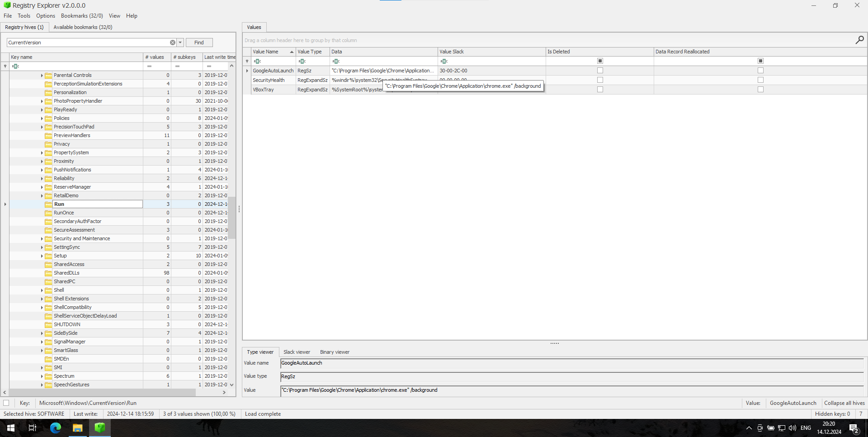Show hidden tray icons chevron
Screen dimensions: 868x437
pos(749,428)
